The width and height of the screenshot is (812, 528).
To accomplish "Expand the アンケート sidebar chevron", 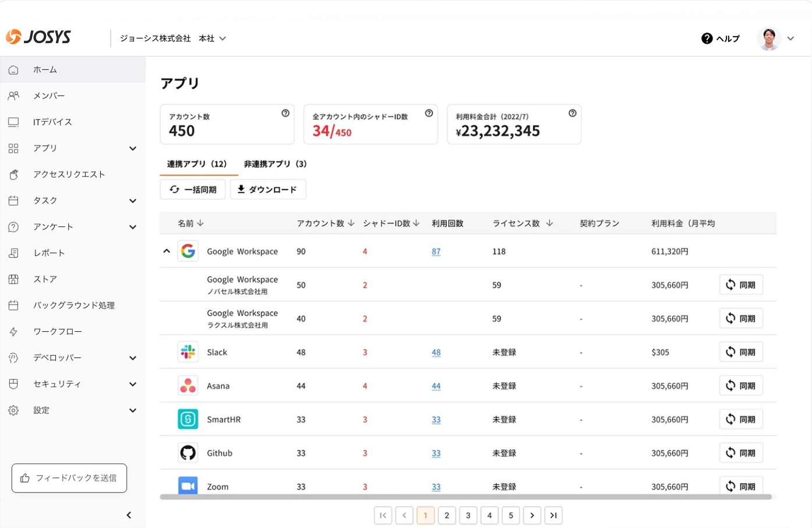I will 133,227.
